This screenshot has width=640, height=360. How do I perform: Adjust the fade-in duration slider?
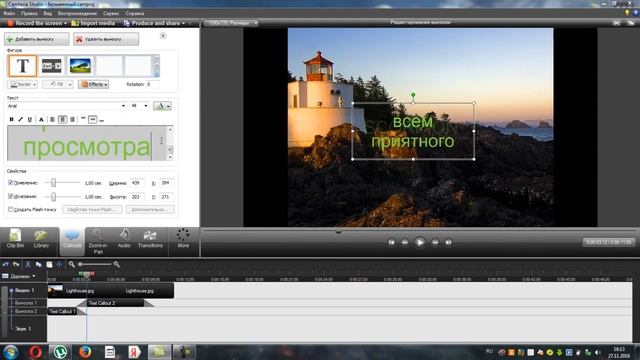point(53,183)
